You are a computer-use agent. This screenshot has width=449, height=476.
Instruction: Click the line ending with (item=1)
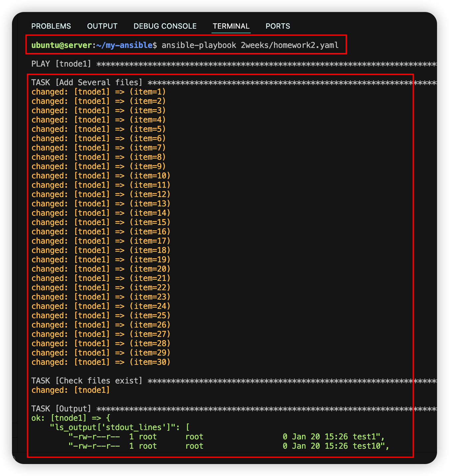pyautogui.click(x=98, y=92)
